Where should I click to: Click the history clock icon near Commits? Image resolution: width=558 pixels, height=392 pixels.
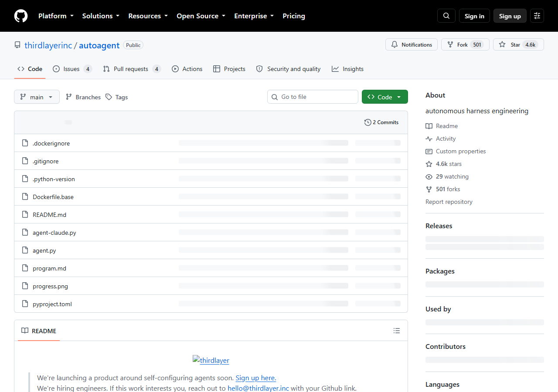tap(368, 122)
